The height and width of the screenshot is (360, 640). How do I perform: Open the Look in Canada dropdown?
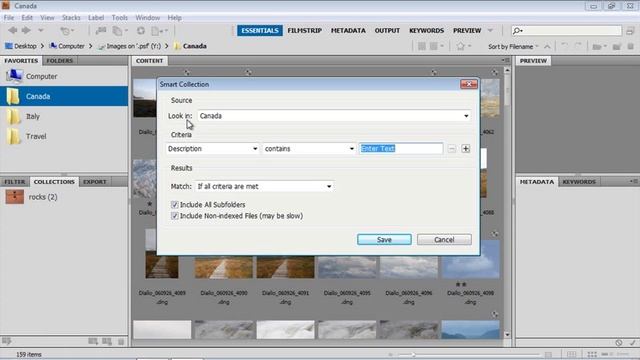334,116
